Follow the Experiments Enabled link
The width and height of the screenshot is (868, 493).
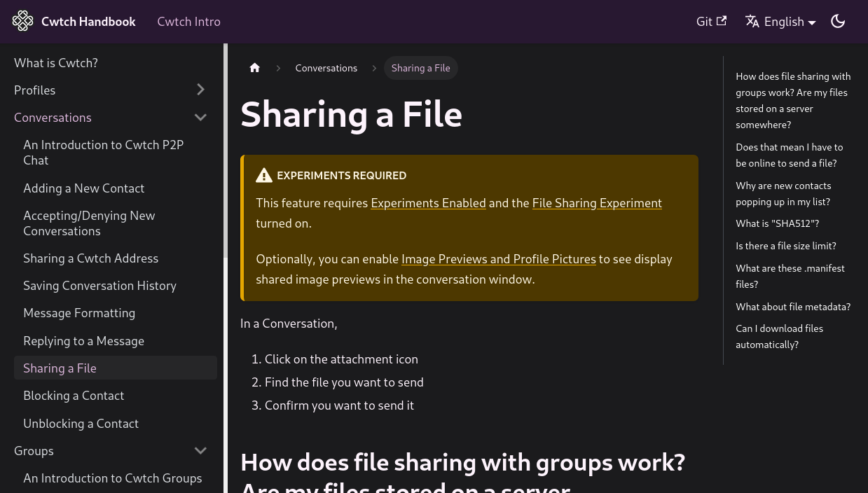point(428,203)
